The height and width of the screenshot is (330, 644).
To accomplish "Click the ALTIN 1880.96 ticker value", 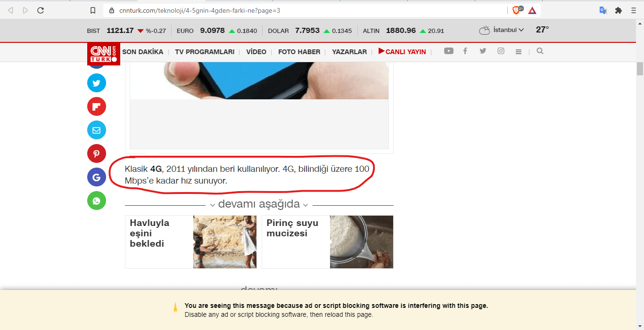I will click(x=401, y=31).
